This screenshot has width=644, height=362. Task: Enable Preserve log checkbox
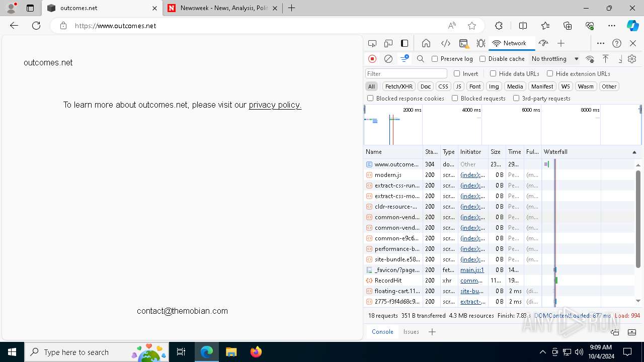tap(435, 59)
